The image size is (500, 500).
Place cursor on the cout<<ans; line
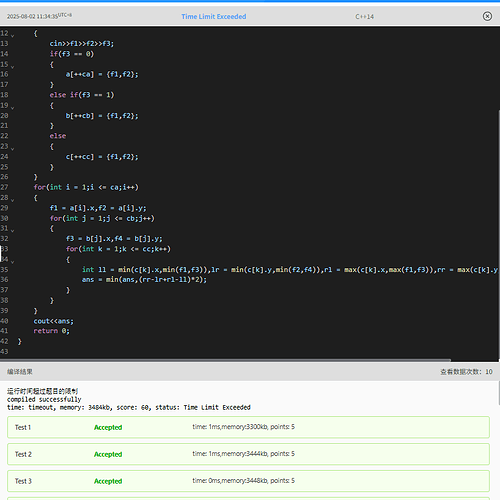tap(53, 321)
